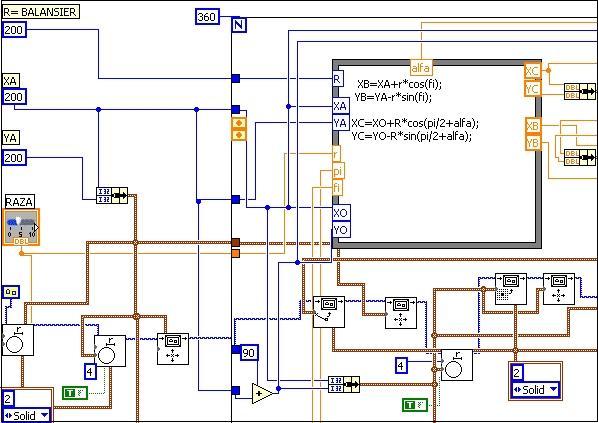Select the XB output terminal of the formula node
The width and height of the screenshot is (598, 423).
point(533,126)
